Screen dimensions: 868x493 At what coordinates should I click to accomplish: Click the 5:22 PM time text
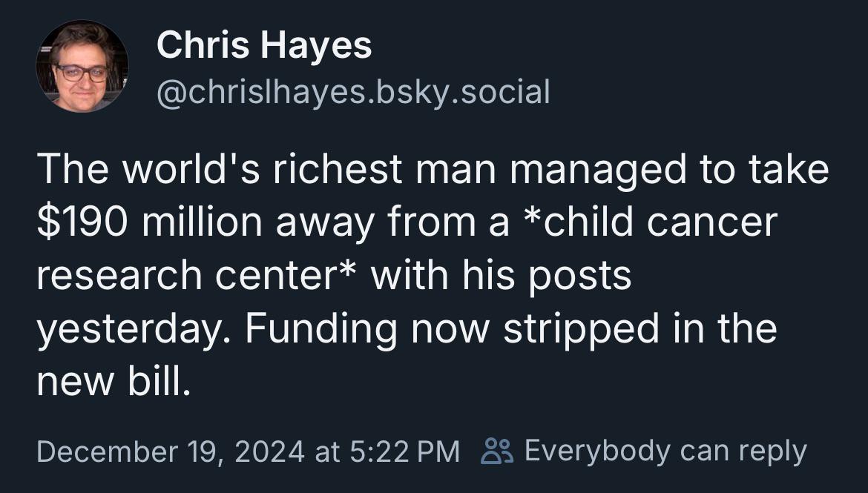pyautogui.click(x=404, y=451)
